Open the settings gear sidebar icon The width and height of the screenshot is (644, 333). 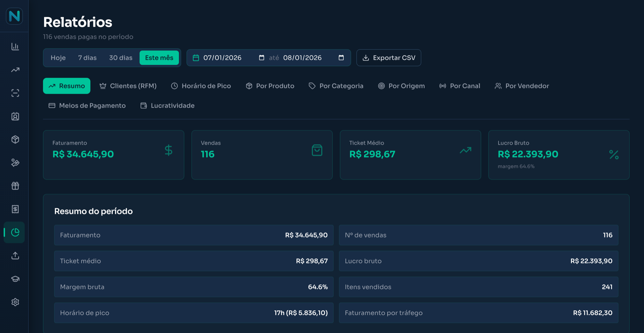[x=15, y=302]
